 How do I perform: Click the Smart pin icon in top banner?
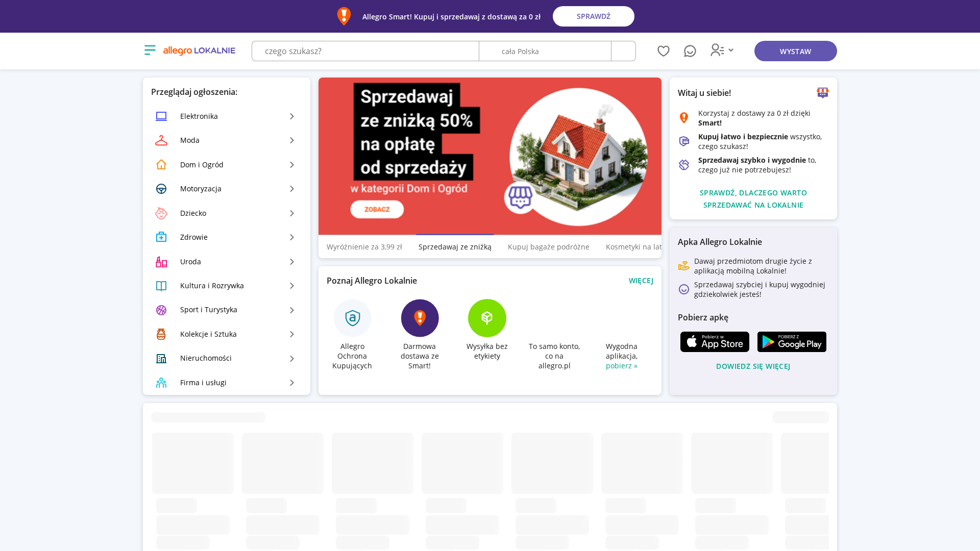pyautogui.click(x=344, y=16)
